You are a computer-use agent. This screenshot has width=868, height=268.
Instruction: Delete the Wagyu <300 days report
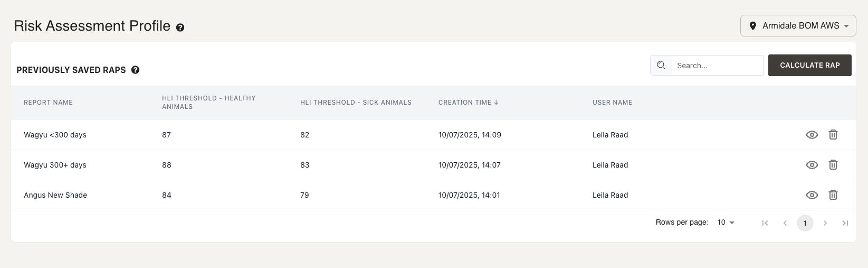(x=833, y=135)
